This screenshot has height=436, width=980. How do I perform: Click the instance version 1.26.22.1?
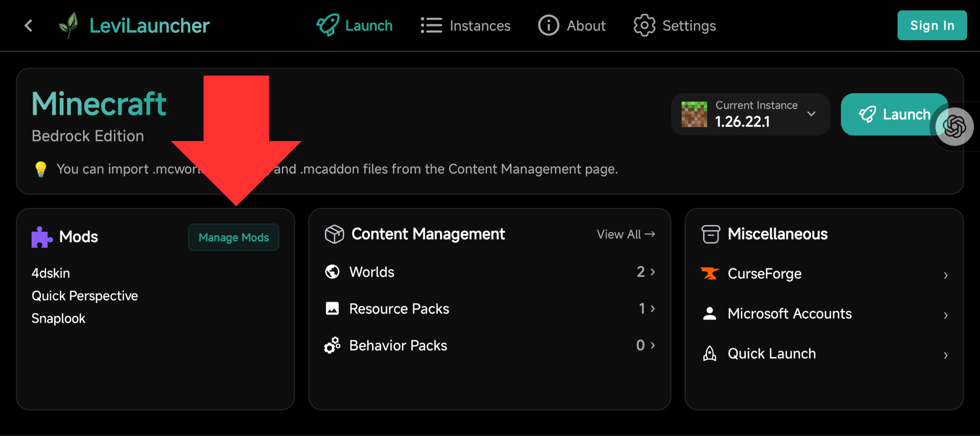(742, 122)
